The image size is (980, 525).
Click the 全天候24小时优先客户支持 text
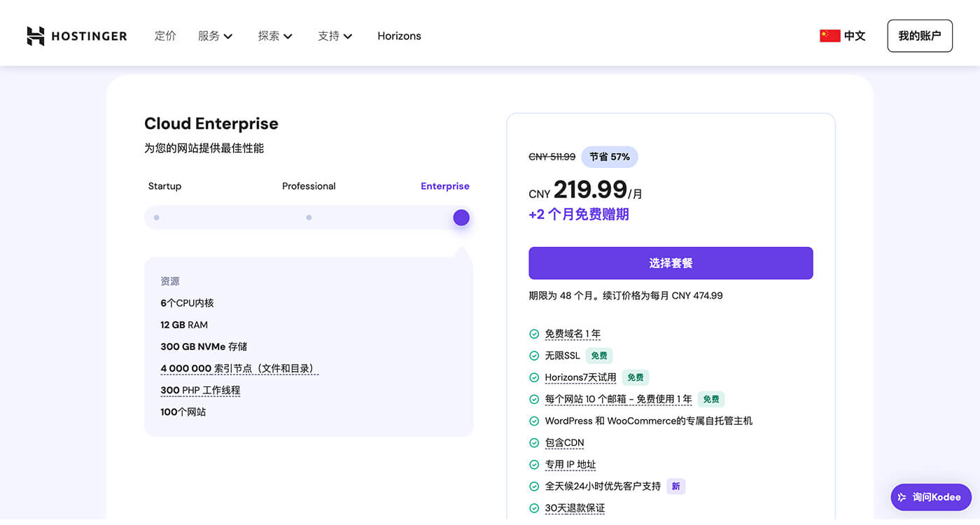(603, 486)
